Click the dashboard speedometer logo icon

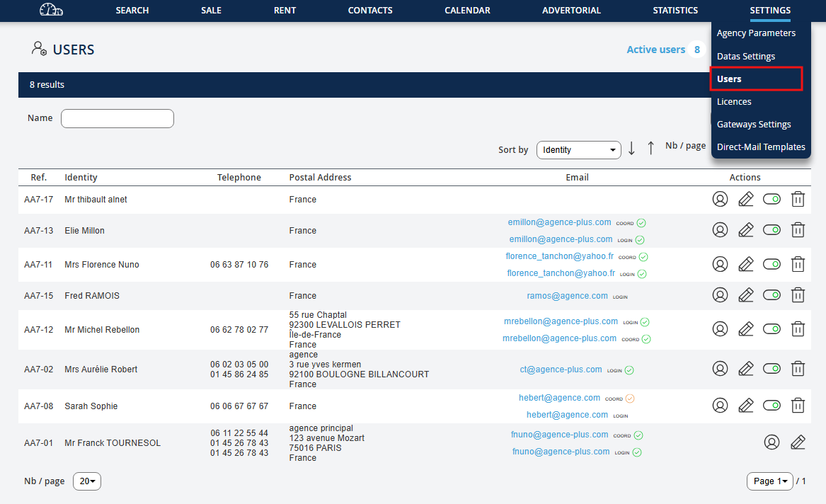51,10
